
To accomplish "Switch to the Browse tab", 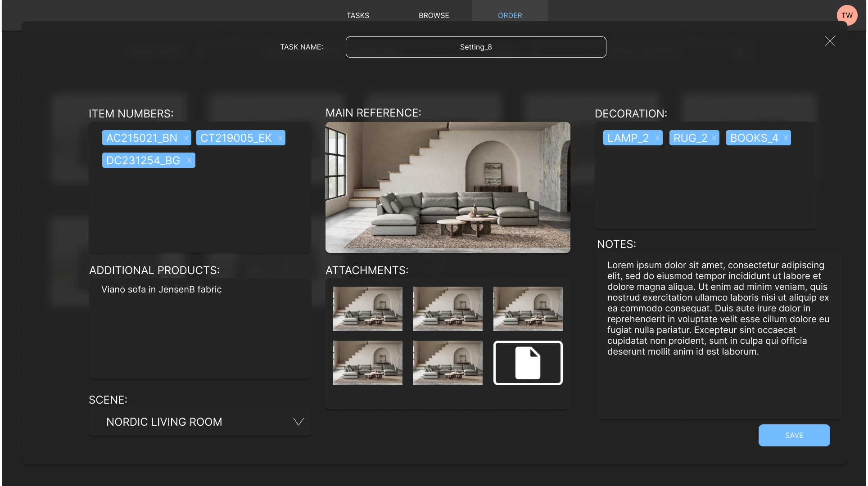I will point(434,15).
